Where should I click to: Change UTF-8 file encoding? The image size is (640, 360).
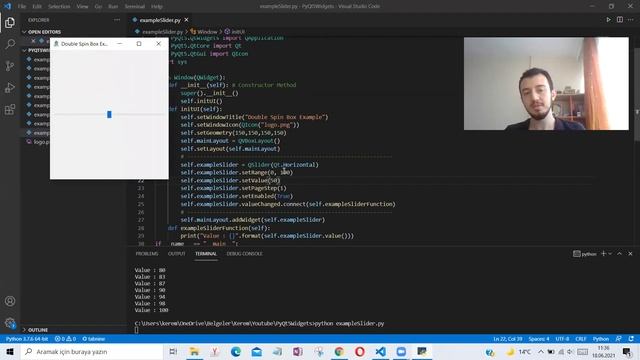(562, 339)
